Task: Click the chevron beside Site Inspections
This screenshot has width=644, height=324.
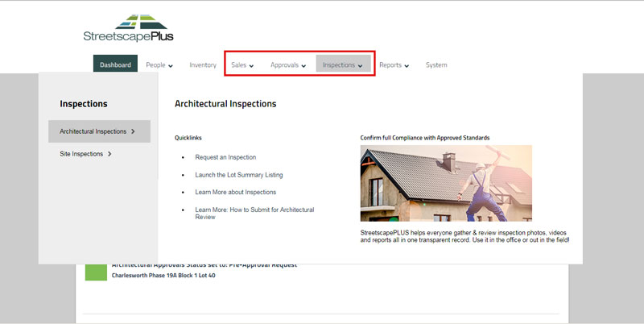Action: pyautogui.click(x=109, y=154)
